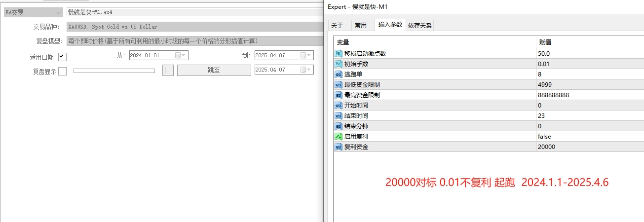The image size is (644, 222).
Task: Click the 从 start date field 2024.01.01
Action: pyautogui.click(x=158, y=56)
